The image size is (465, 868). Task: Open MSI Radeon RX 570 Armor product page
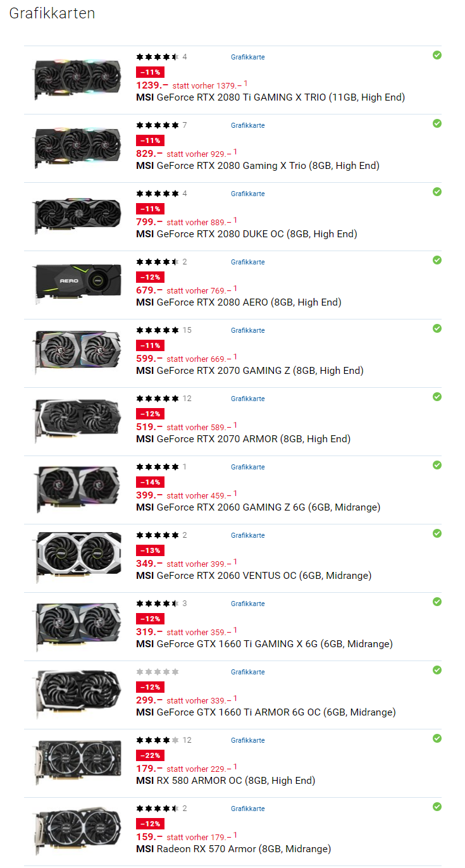(x=233, y=849)
